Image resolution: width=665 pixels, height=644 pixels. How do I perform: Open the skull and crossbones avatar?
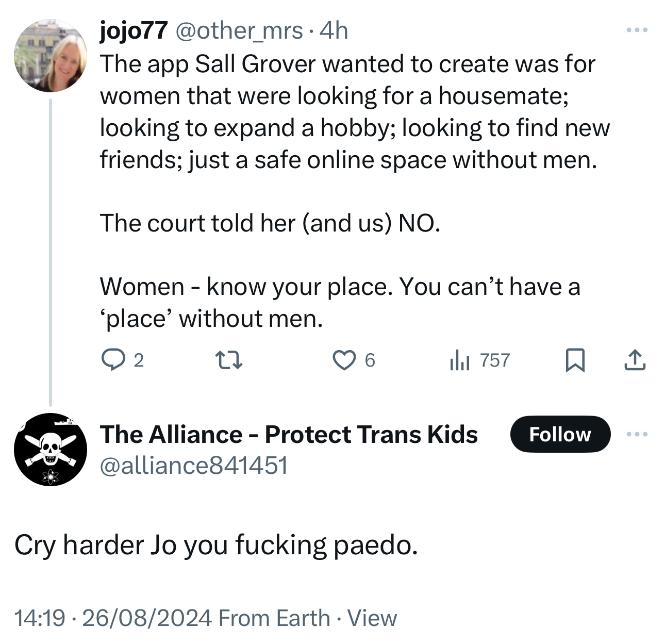51,450
